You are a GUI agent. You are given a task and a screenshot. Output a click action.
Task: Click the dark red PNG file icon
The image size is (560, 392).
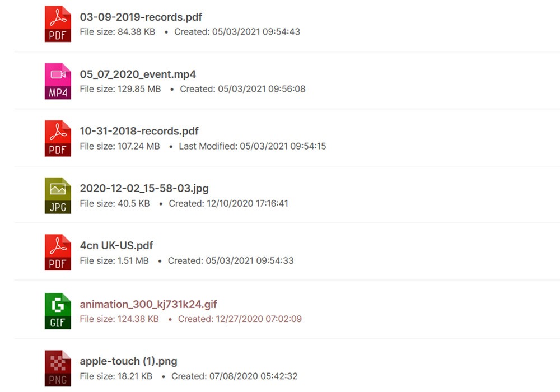(58, 368)
